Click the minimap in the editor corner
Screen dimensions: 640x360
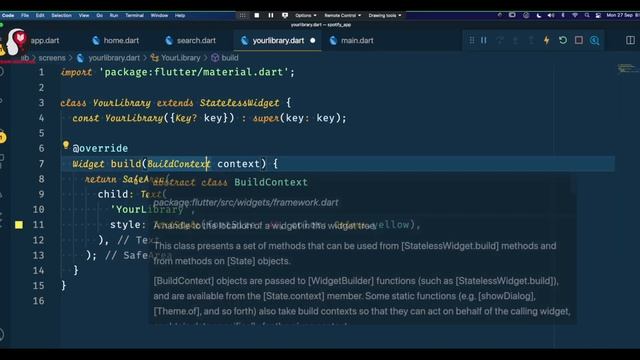[x=627, y=69]
